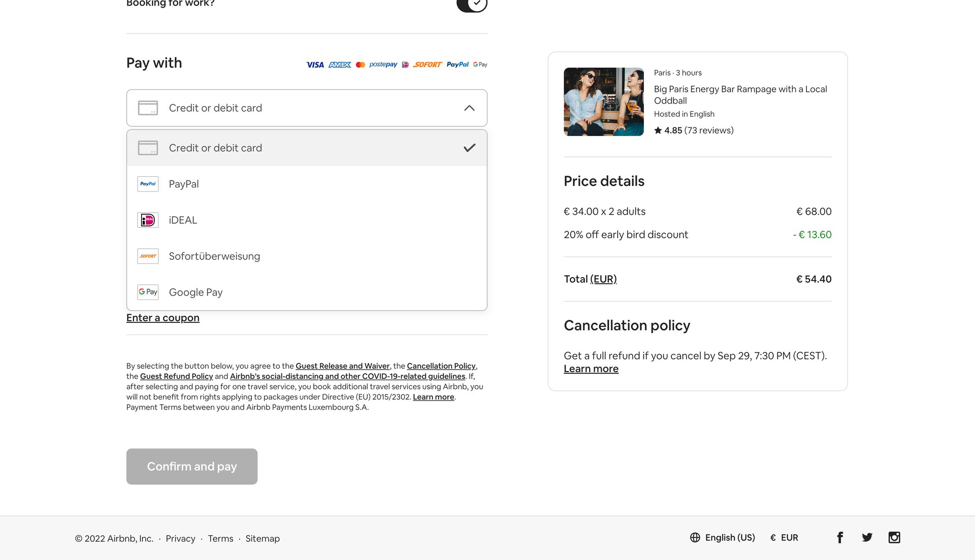This screenshot has height=560, width=975.
Task: Select Credit or debit card with the checkmark
Action: coord(306,148)
